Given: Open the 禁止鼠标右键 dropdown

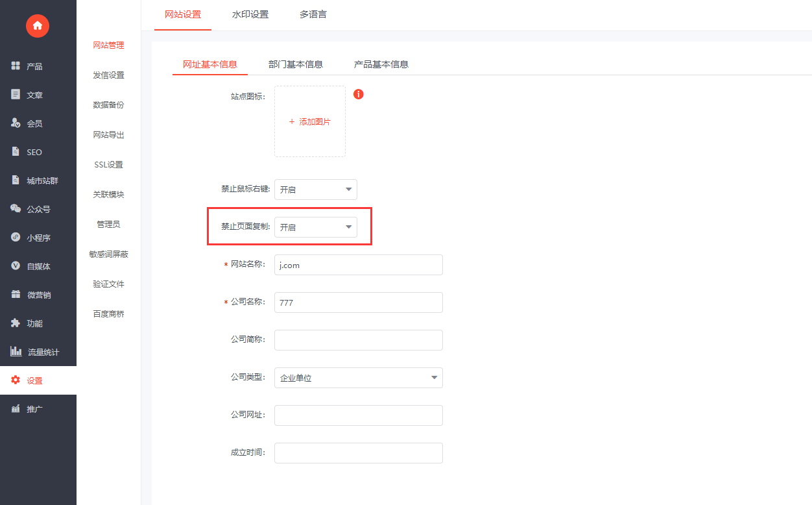Looking at the screenshot, I should coord(316,190).
